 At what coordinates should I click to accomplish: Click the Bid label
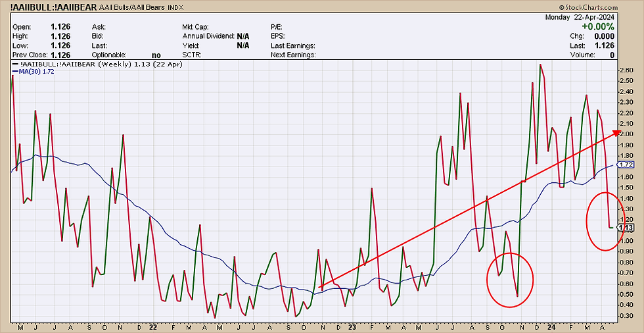click(x=98, y=36)
